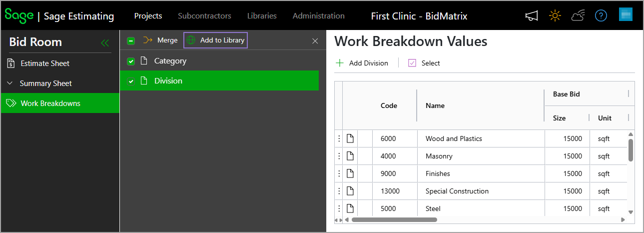Click code cell 13000
644x233 pixels.
[x=395, y=191]
